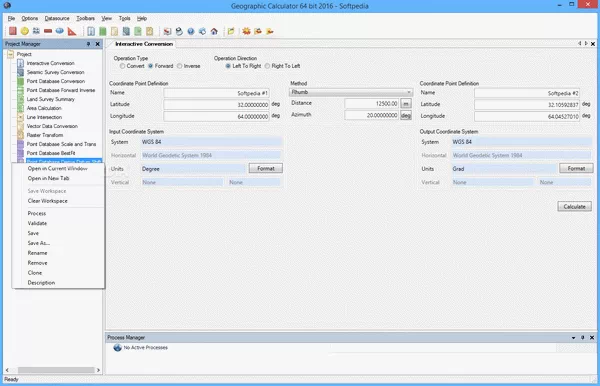This screenshot has height=386, width=600.
Task: Click the red triangle ruler toolbar icon
Action: tap(72, 31)
